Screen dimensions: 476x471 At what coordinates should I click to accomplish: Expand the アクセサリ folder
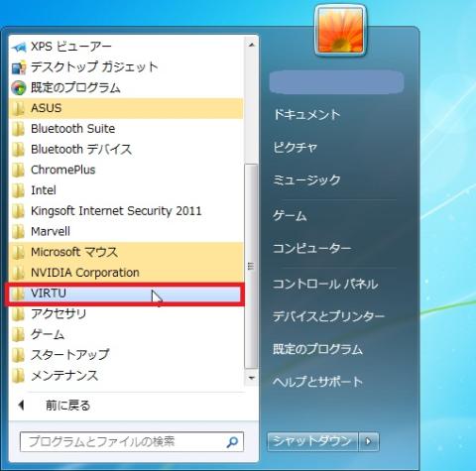coord(126,314)
